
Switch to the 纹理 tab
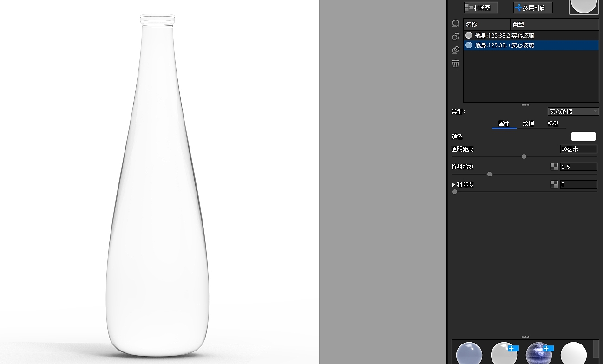[528, 123]
